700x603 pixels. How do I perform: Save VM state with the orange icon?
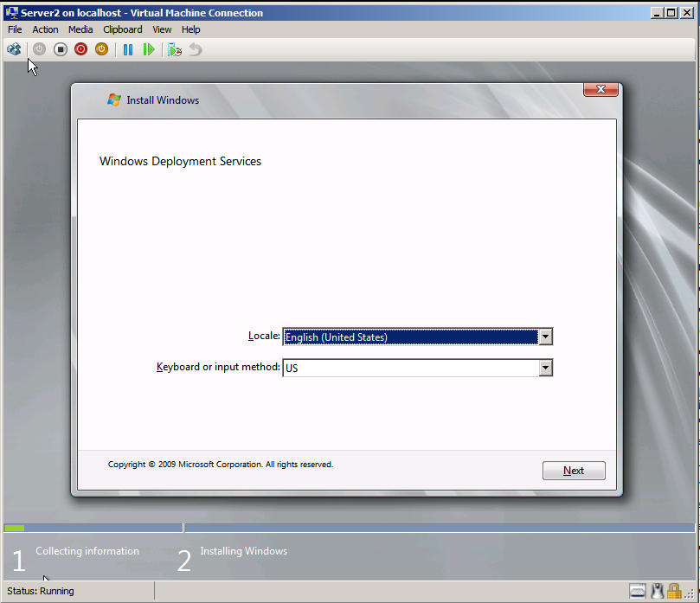(102, 49)
